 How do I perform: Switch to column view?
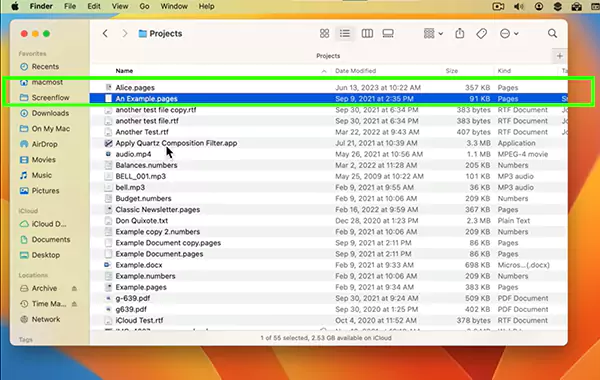point(367,34)
